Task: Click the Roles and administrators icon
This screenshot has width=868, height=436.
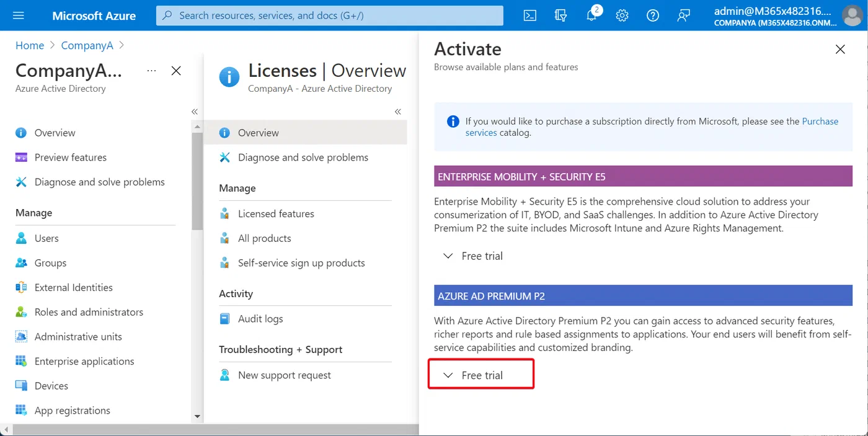Action: (x=21, y=312)
